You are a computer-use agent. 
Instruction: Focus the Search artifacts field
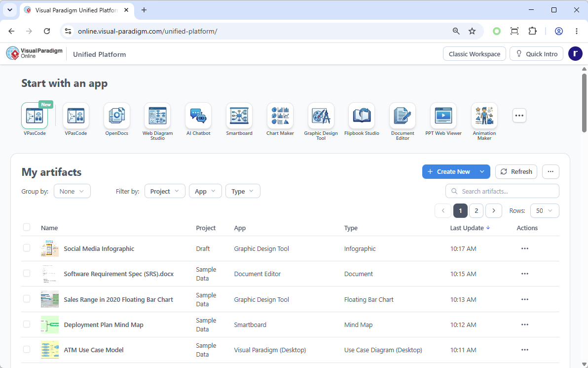(x=502, y=191)
